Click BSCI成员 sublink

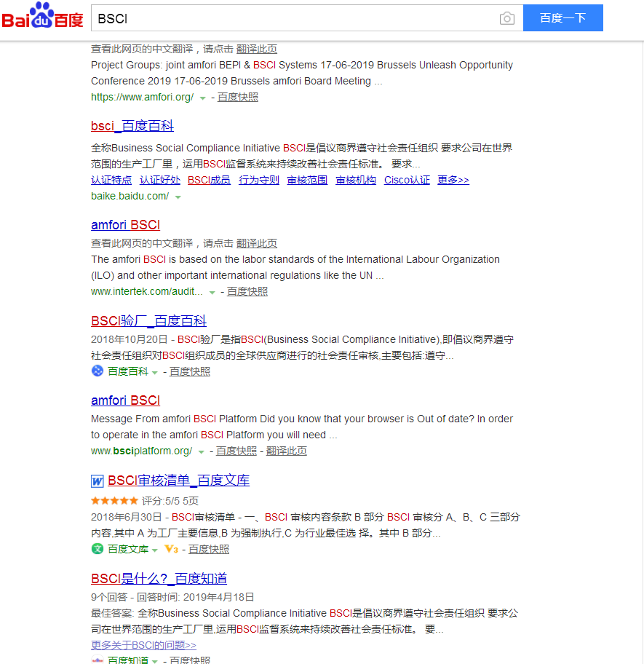click(209, 180)
